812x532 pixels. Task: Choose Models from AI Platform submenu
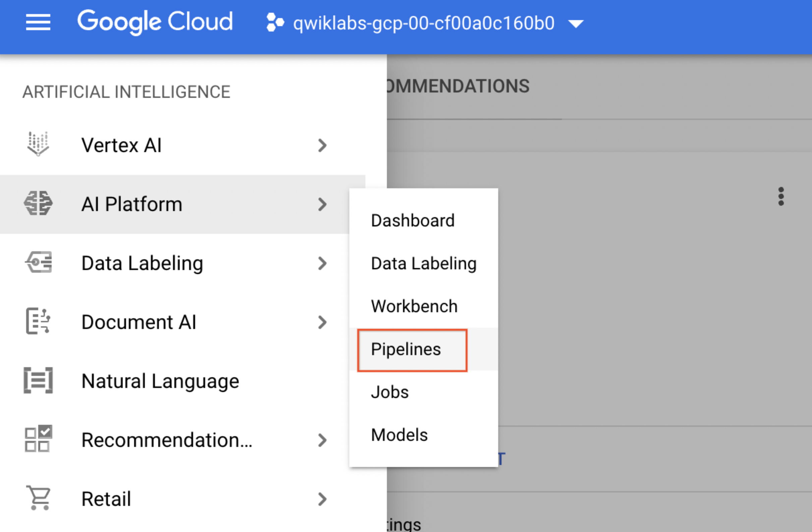(x=424, y=435)
